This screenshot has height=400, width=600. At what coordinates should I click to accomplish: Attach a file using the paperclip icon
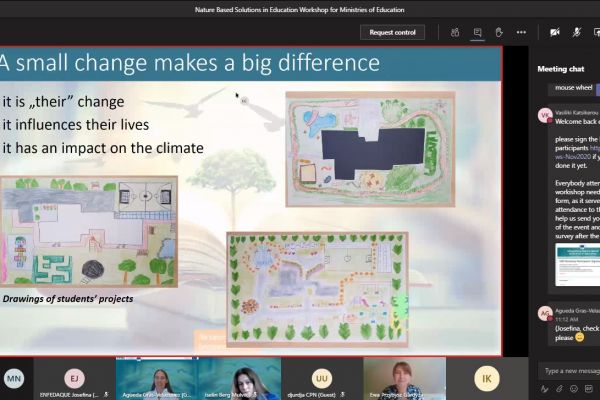click(x=559, y=389)
